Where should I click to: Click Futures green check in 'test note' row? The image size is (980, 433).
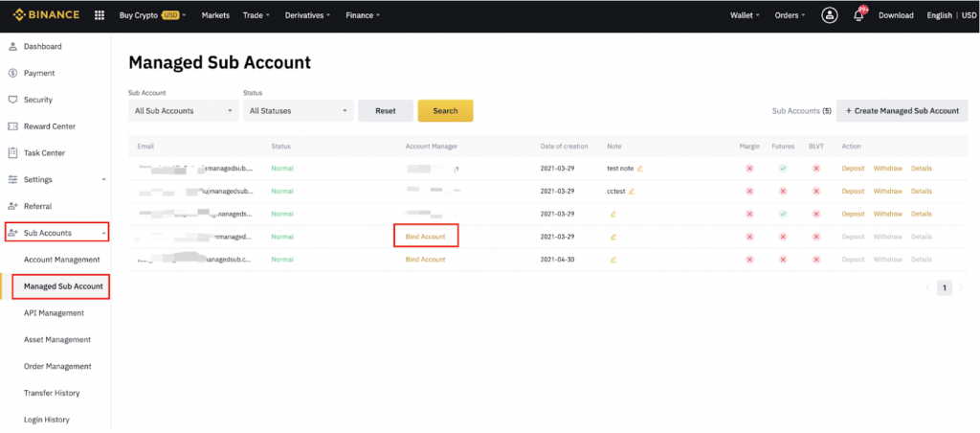pos(783,169)
